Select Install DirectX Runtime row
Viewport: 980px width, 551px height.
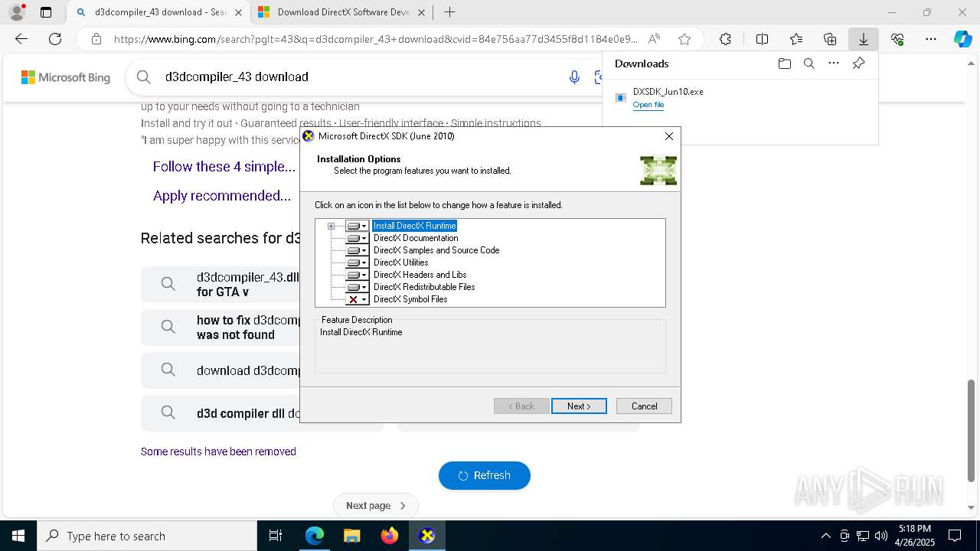pyautogui.click(x=414, y=226)
